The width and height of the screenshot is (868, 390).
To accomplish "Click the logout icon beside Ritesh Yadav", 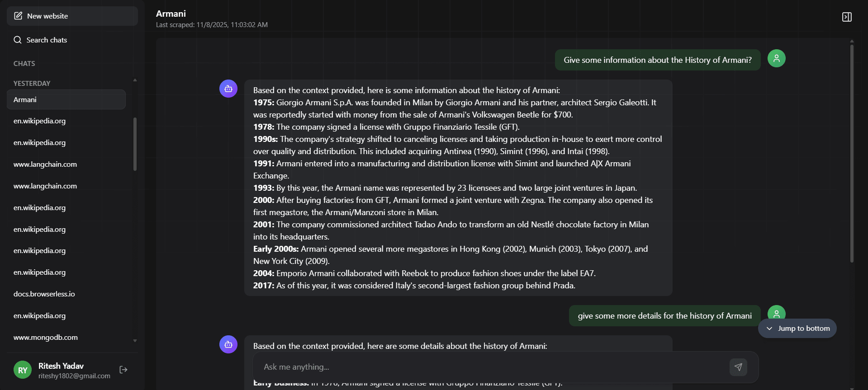I will 123,370.
